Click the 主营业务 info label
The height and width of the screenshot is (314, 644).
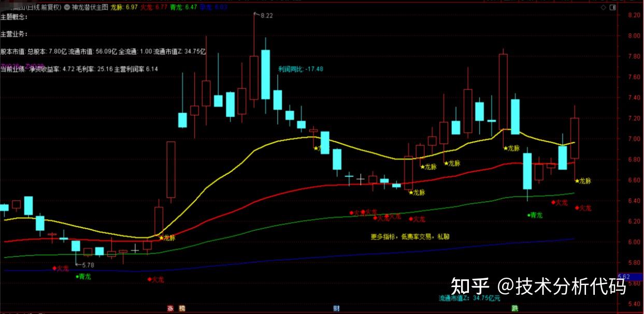coord(14,34)
